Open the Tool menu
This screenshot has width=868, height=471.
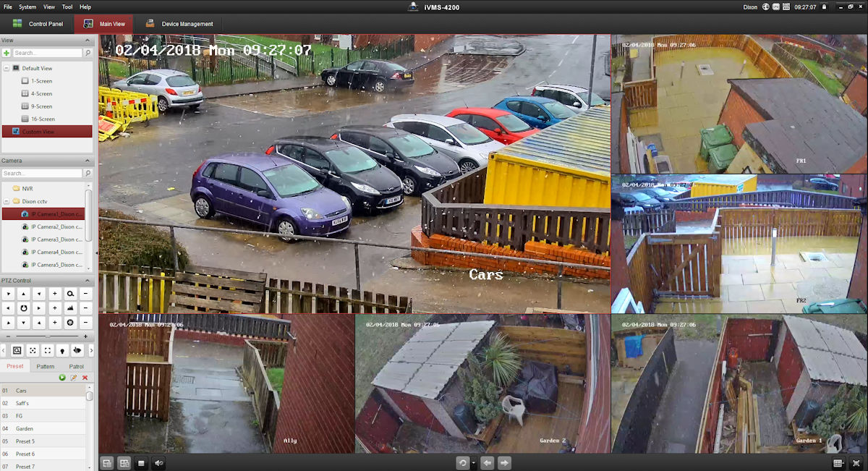coord(67,7)
